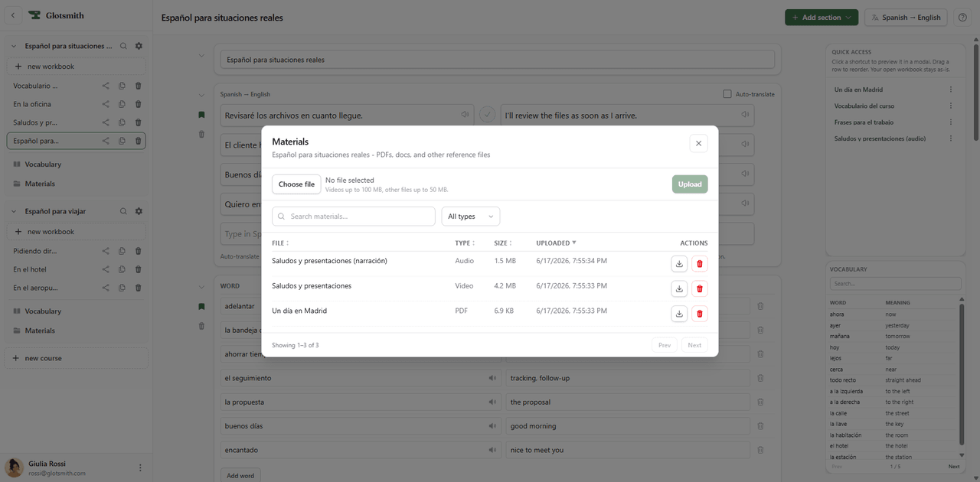Viewport: 980px width, 482px height.
Task: Open settings for Español para situaciones course
Action: (x=139, y=46)
